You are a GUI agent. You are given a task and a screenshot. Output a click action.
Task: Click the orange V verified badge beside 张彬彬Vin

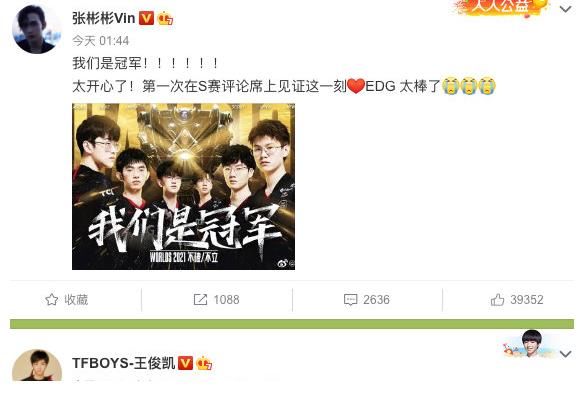coord(146,18)
